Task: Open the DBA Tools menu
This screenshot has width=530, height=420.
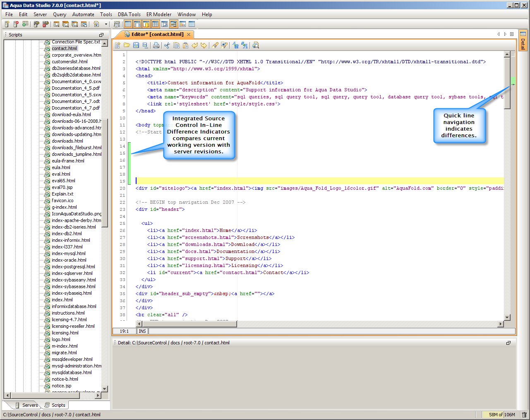Action: pos(129,14)
